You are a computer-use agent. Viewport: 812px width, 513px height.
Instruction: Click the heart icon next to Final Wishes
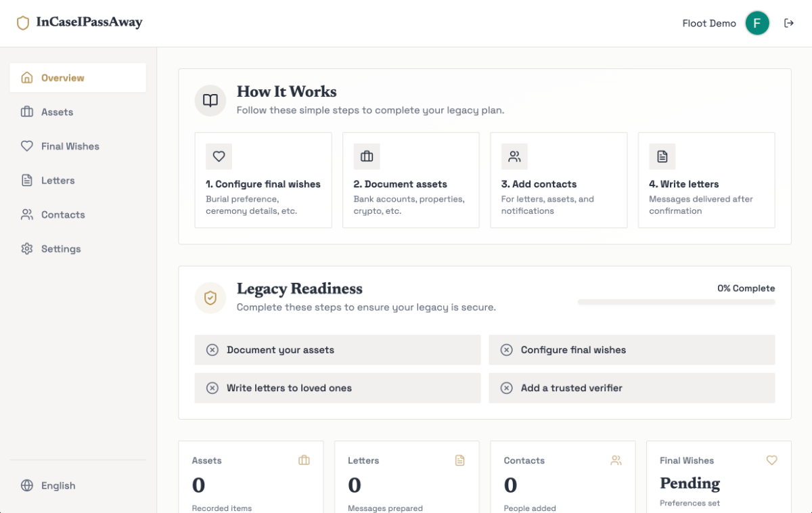27,146
